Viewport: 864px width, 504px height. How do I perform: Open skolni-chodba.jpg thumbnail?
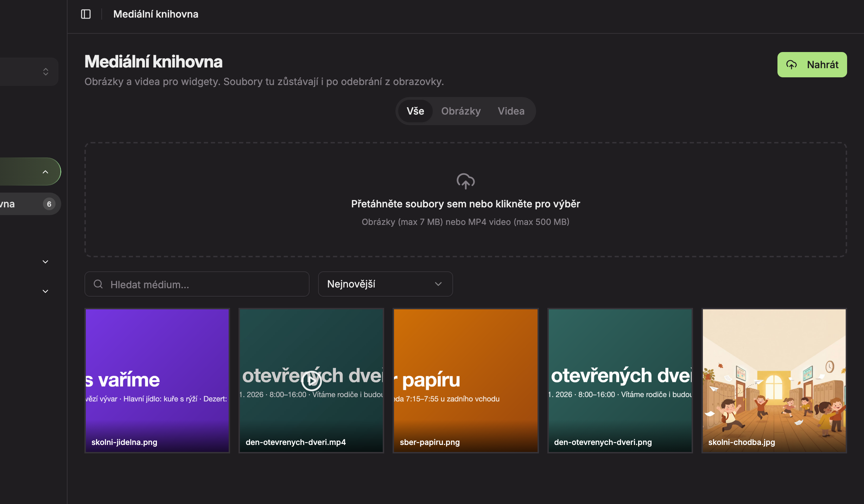coord(774,381)
